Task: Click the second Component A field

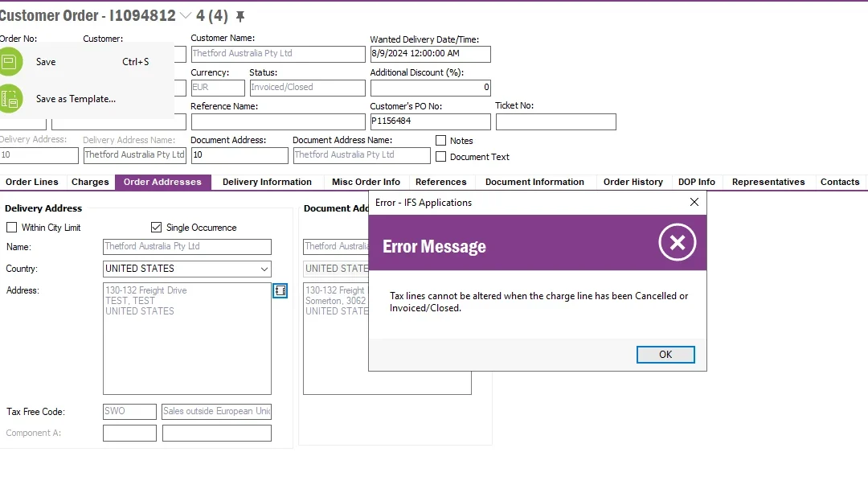Action: point(216,433)
